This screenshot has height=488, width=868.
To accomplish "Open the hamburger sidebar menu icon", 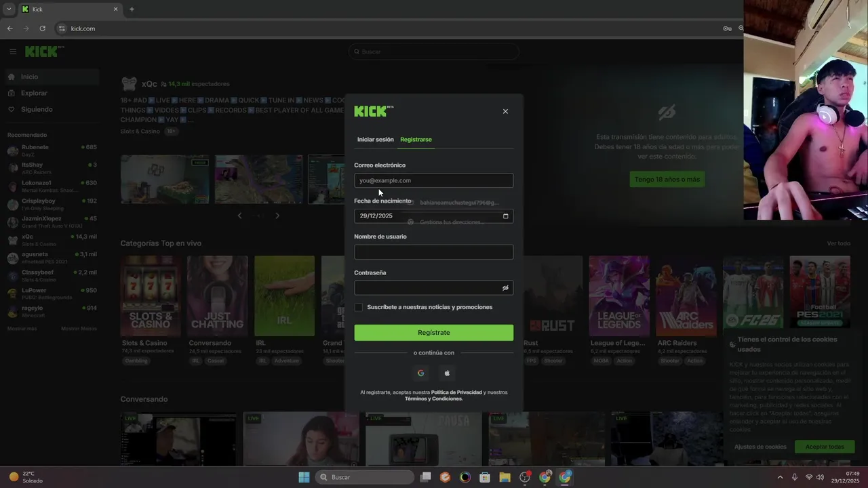I will [13, 52].
